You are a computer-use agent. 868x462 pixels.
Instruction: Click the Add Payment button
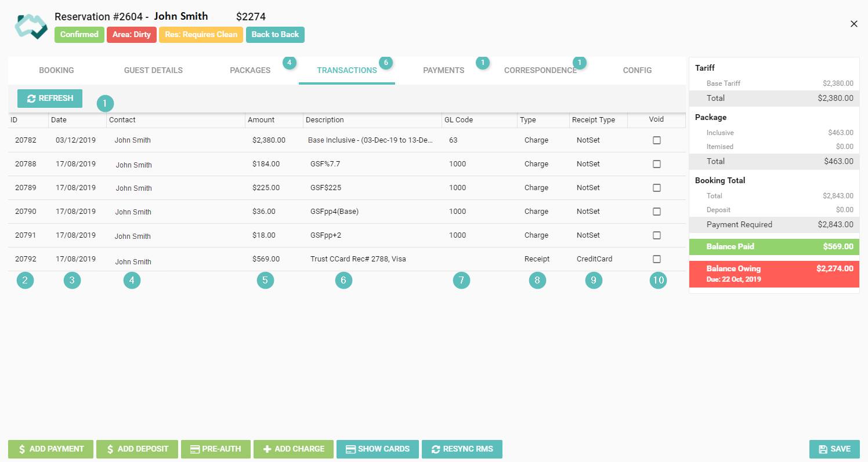(50, 449)
